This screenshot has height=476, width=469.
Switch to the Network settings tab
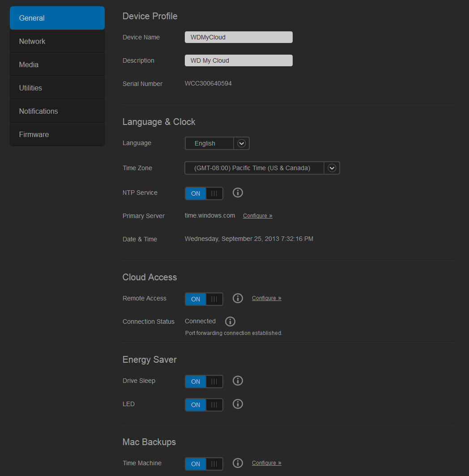(x=57, y=41)
